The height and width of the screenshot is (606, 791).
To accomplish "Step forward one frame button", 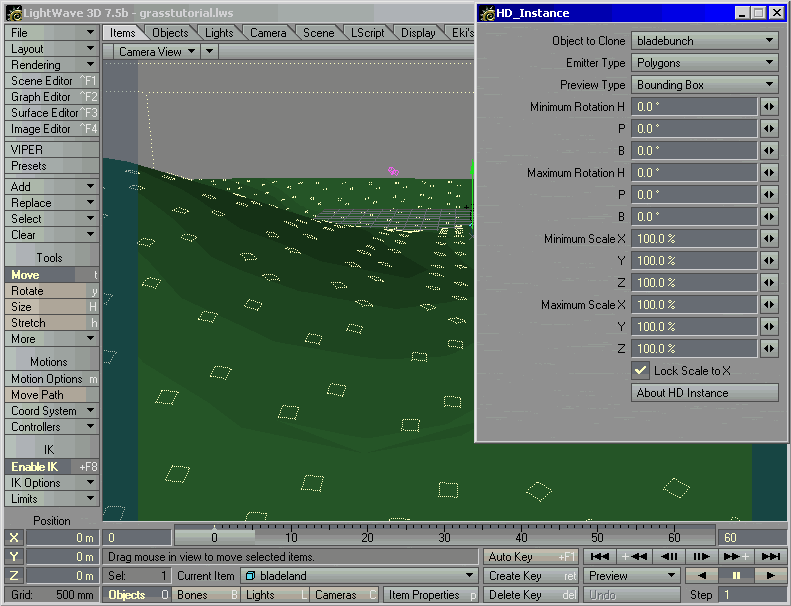I will pyautogui.click(x=702, y=557).
